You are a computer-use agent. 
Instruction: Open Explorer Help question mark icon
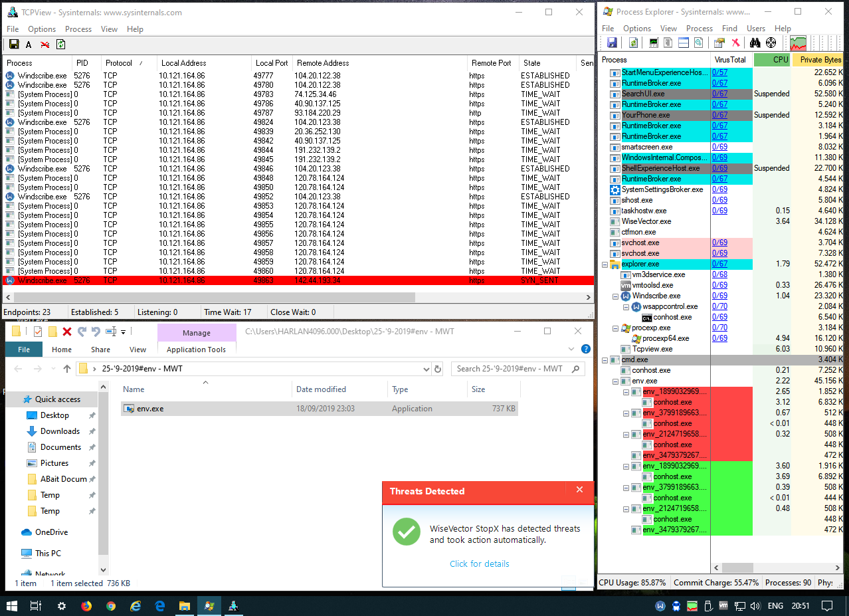click(585, 349)
